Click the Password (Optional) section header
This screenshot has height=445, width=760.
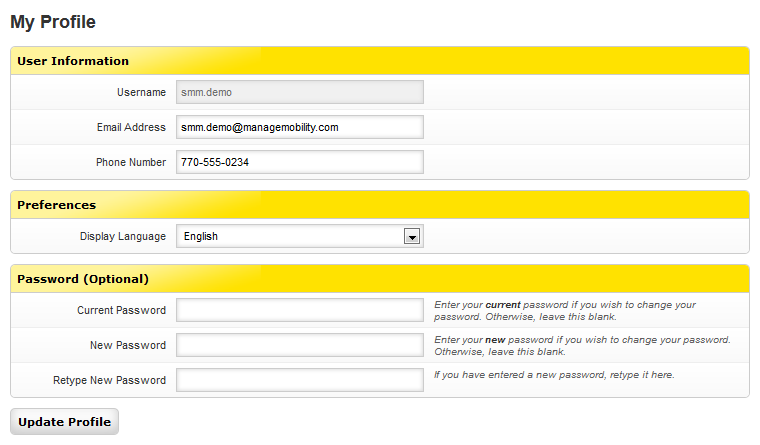[x=83, y=279]
